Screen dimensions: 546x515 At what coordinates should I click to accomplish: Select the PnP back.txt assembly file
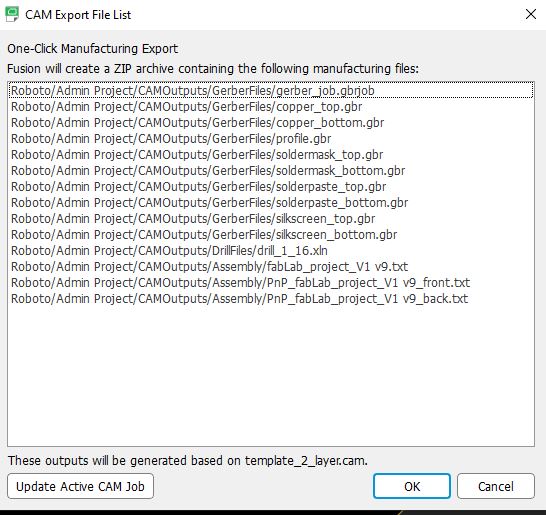(271, 299)
